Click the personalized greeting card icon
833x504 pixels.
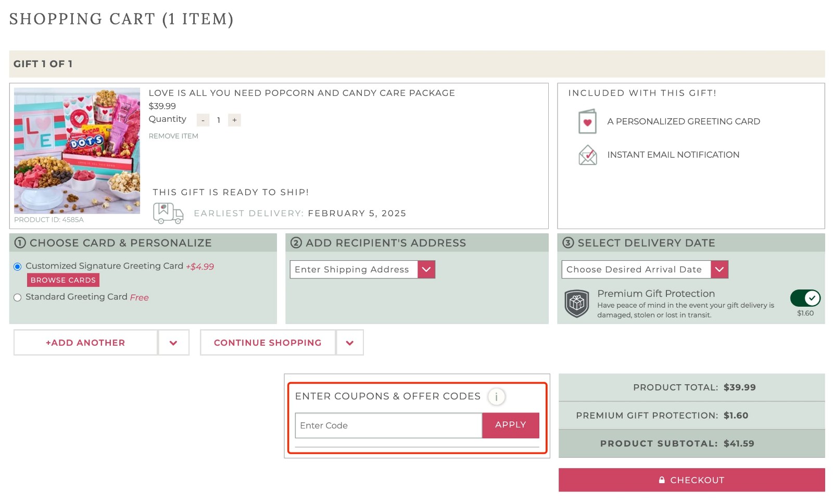[587, 121]
